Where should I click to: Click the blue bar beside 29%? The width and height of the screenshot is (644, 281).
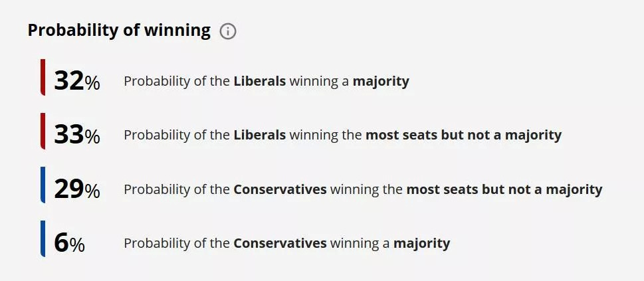coord(43,185)
